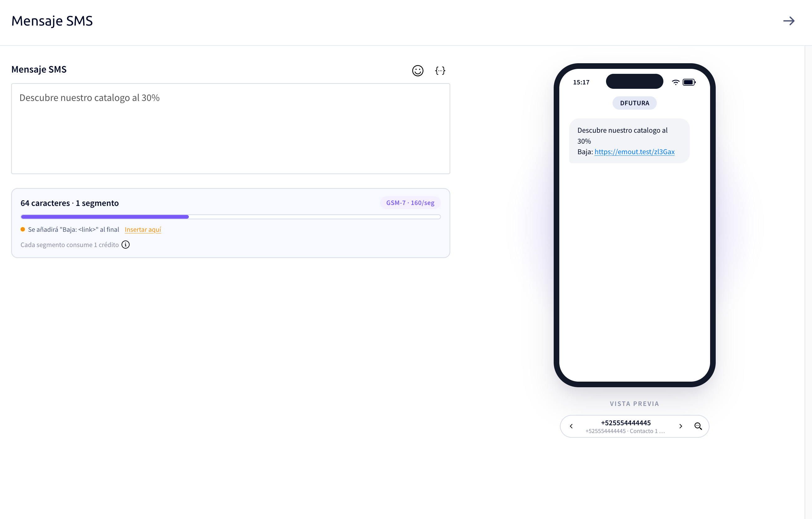Click the SMS bubble in phone preview
This screenshot has height=519, width=812.
point(629,140)
